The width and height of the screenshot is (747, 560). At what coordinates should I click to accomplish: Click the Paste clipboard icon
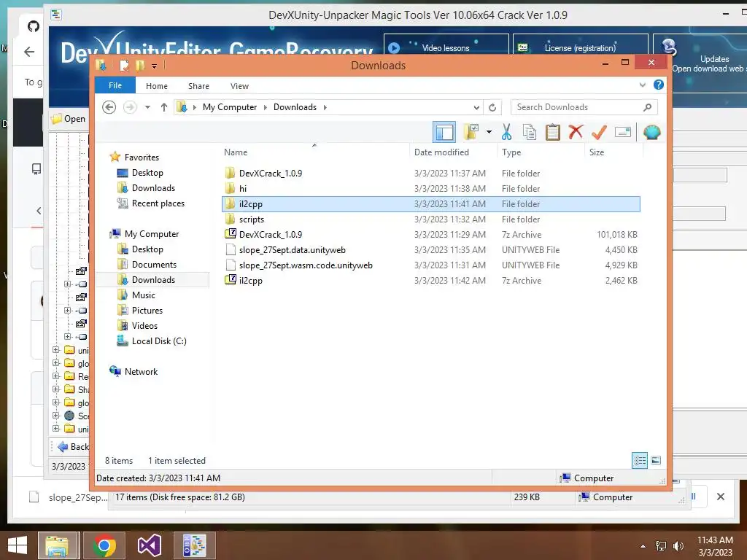(552, 132)
